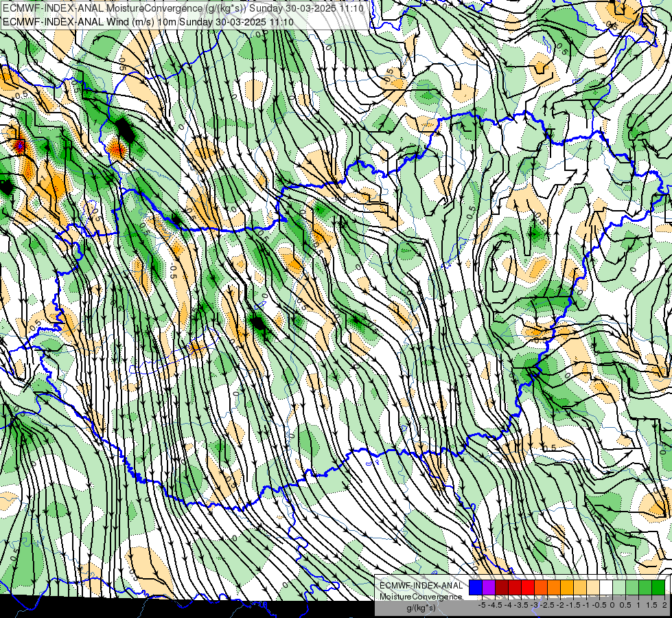Click the legend scale tick label '-4'
The image size is (672, 618).
(x=508, y=605)
